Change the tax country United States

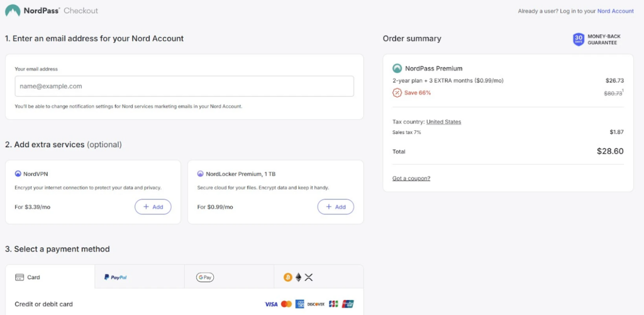tap(443, 122)
